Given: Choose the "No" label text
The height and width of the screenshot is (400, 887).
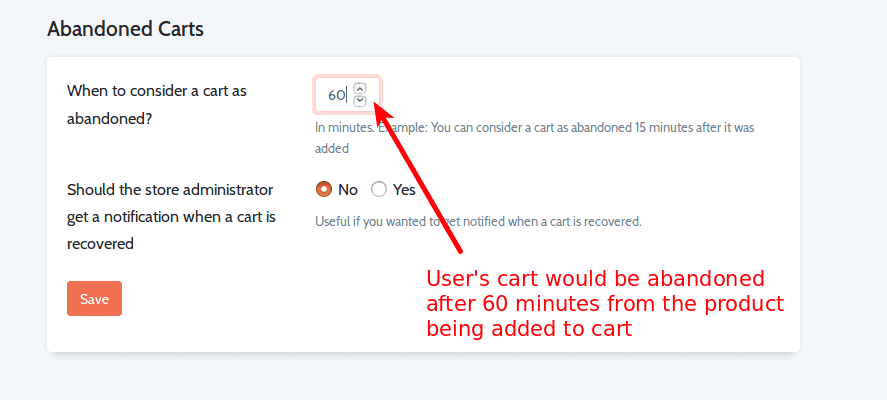Looking at the screenshot, I should pyautogui.click(x=348, y=190).
